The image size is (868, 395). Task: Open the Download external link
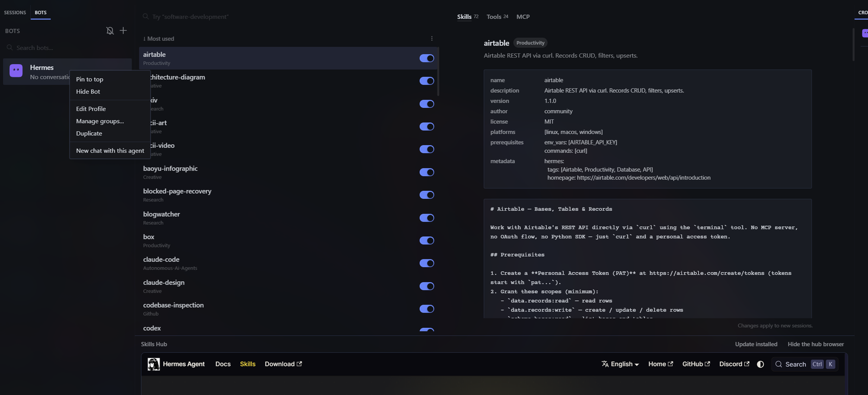pyautogui.click(x=283, y=364)
